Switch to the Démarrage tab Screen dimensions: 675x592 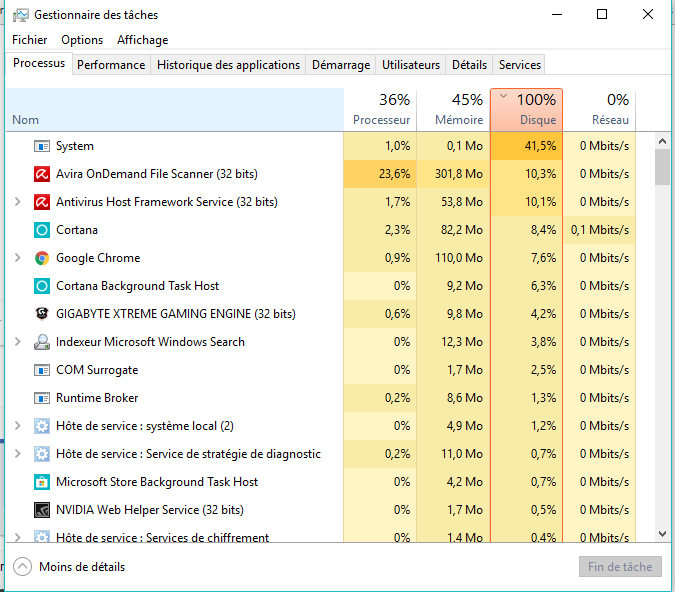click(x=341, y=65)
